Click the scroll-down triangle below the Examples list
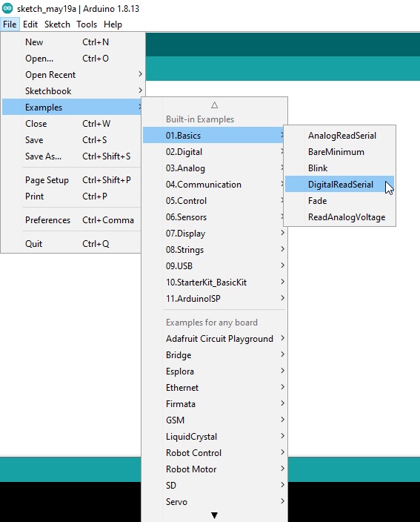420x522 pixels. click(x=215, y=515)
